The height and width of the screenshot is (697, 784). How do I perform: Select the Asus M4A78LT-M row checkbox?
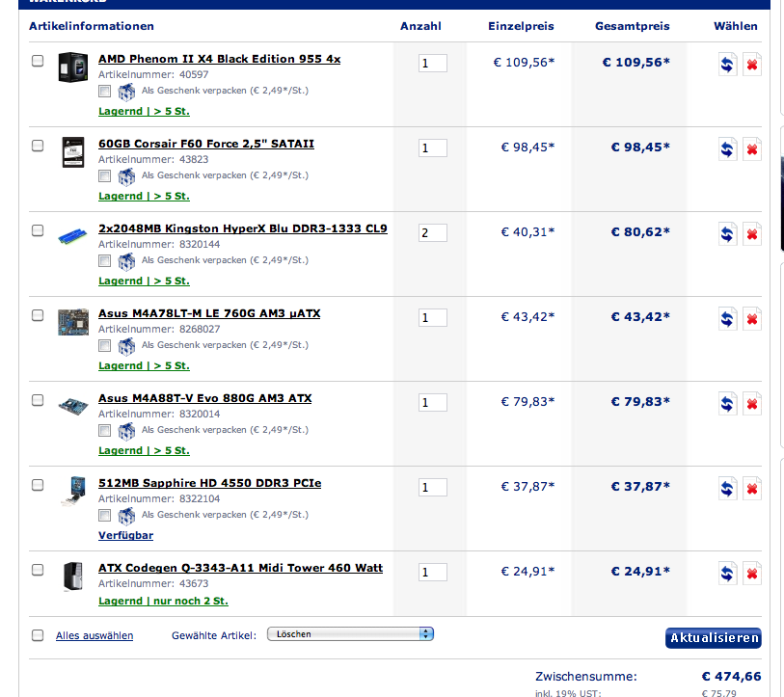pos(38,315)
